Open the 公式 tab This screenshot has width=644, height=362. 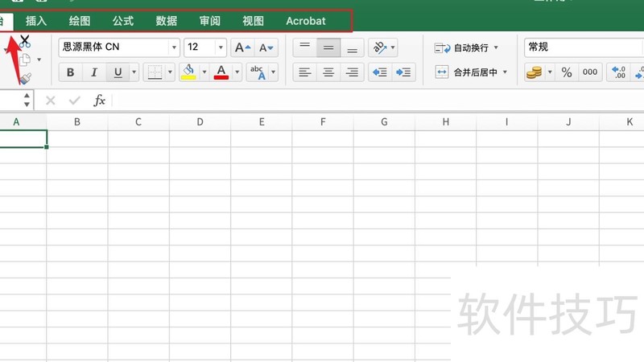pos(123,21)
